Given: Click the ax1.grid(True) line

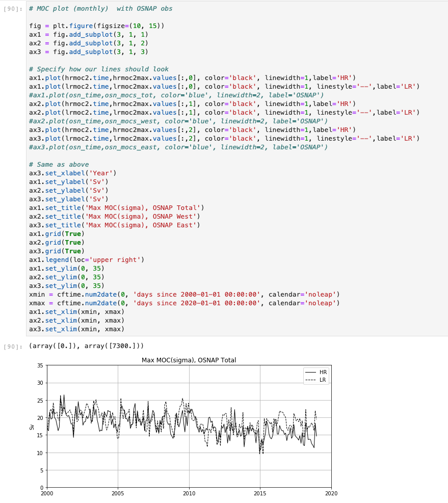Looking at the screenshot, I should [x=57, y=234].
